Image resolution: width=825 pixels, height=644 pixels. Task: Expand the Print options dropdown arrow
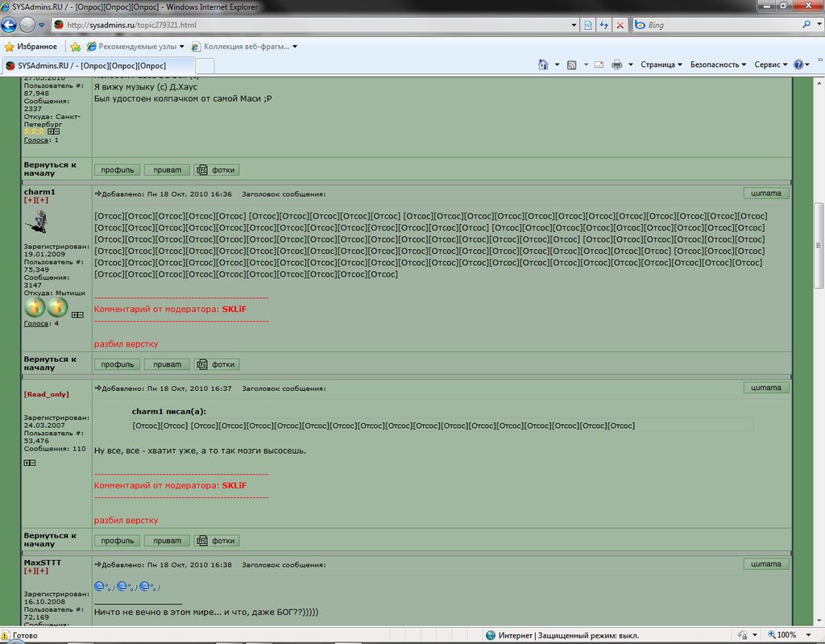coord(630,64)
